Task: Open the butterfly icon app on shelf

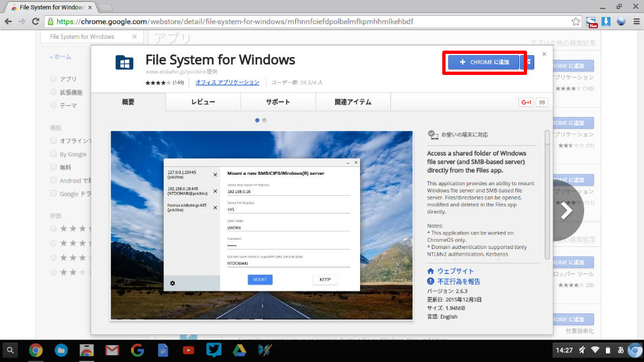Action: pyautogui.click(x=265, y=350)
